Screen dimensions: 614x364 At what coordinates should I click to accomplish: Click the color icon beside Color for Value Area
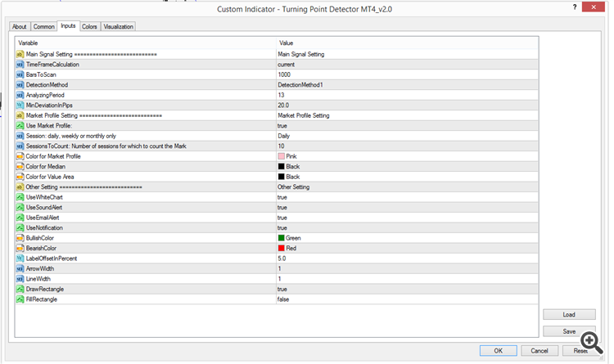click(x=20, y=177)
